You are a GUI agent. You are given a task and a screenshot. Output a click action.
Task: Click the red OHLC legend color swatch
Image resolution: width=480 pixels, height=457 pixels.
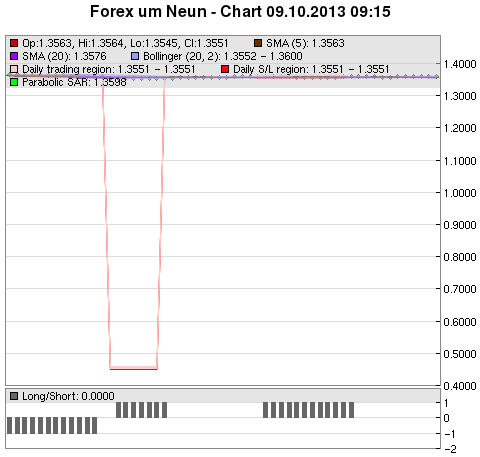(x=14, y=43)
